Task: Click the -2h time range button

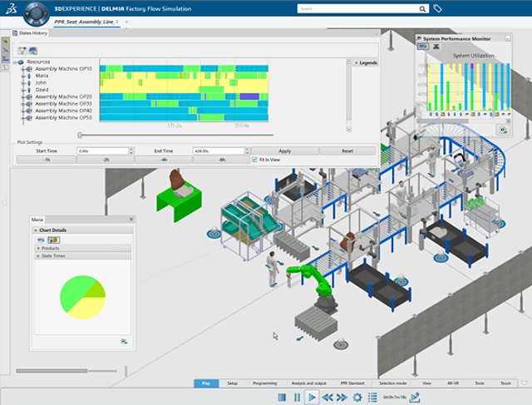Action: [x=106, y=160]
